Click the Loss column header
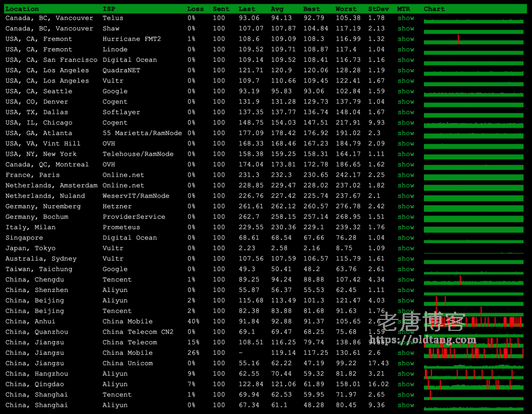Viewport: 532px width, 414px height. point(195,9)
